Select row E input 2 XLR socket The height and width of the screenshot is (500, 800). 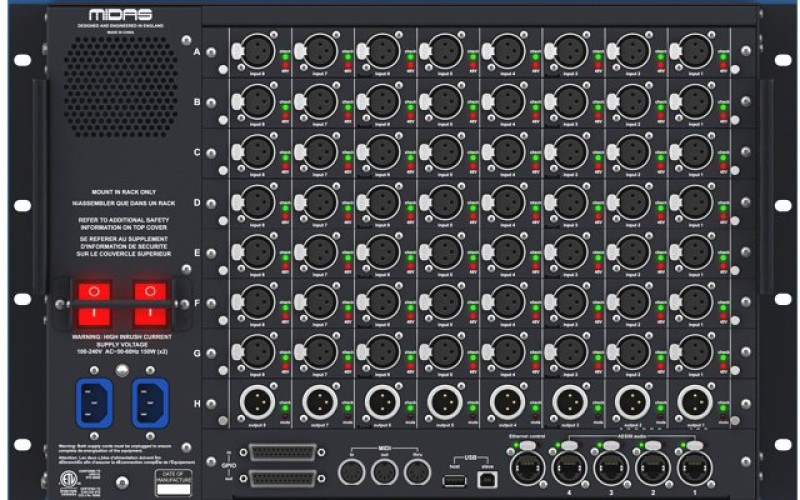pyautogui.click(x=632, y=253)
